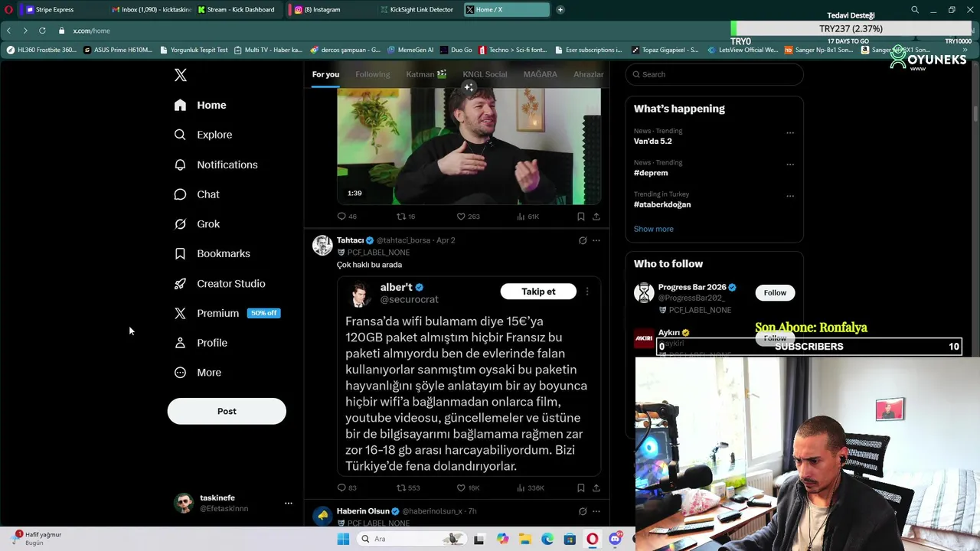The image size is (980, 551).
Task: Open the #ataberkdoğan trending topic
Action: pos(662,204)
